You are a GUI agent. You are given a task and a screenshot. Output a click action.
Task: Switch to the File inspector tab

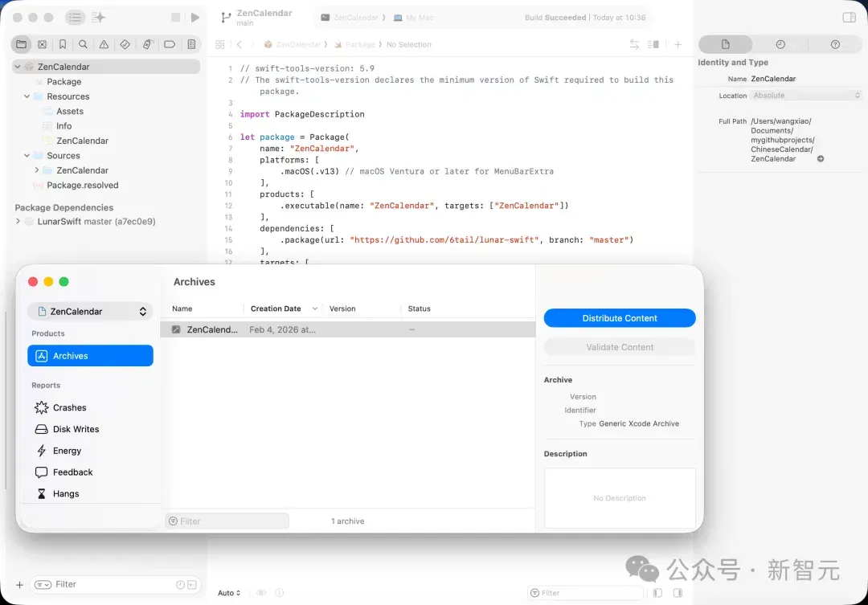tap(725, 44)
